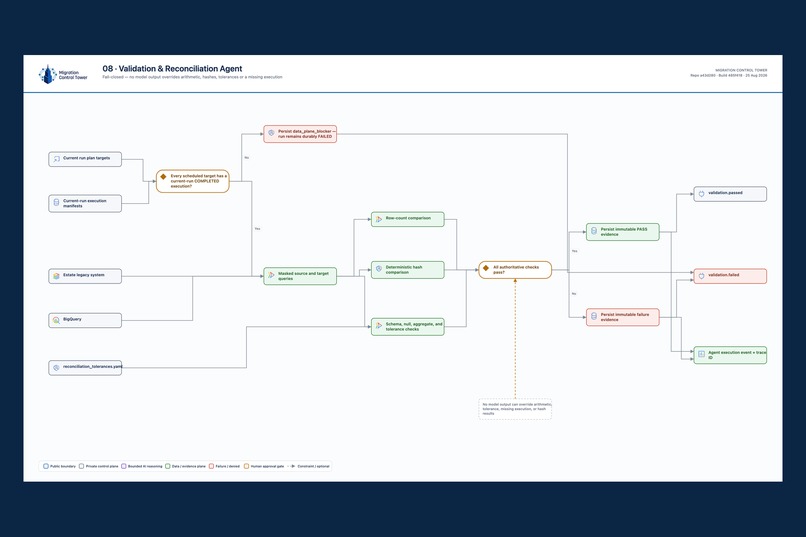Image resolution: width=806 pixels, height=537 pixels.
Task: Click the validation.failed node icon
Action: [x=701, y=276]
